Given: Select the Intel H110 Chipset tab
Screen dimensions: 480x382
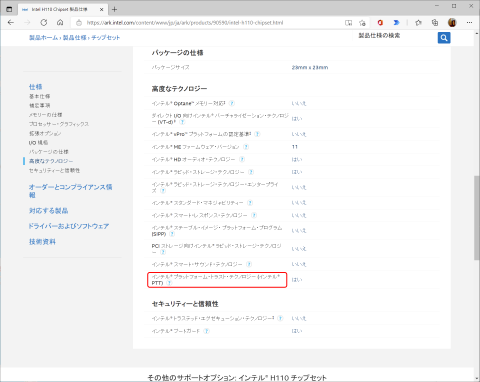Looking at the screenshot, I should pyautogui.click(x=62, y=9).
